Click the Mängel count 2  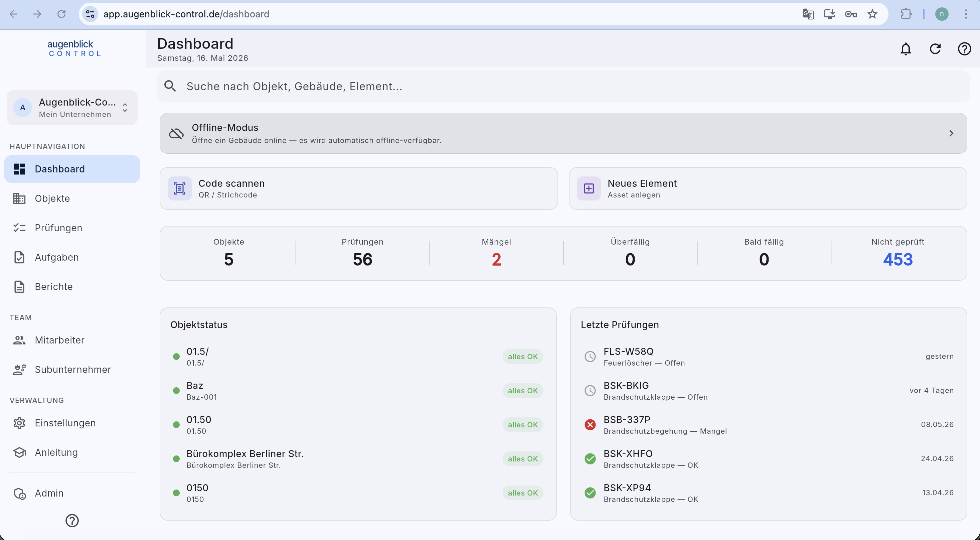pos(496,260)
